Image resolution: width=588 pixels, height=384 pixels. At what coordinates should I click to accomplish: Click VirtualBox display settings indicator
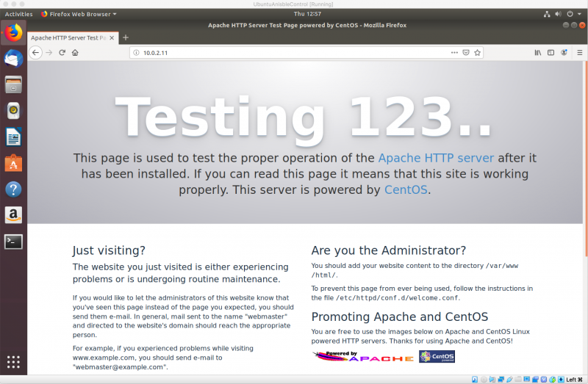click(526, 379)
